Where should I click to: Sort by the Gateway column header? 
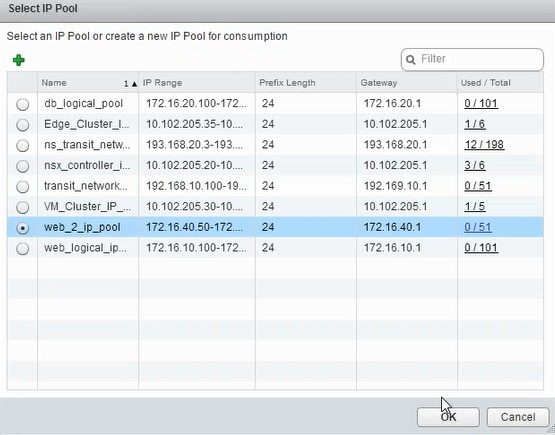pyautogui.click(x=407, y=83)
